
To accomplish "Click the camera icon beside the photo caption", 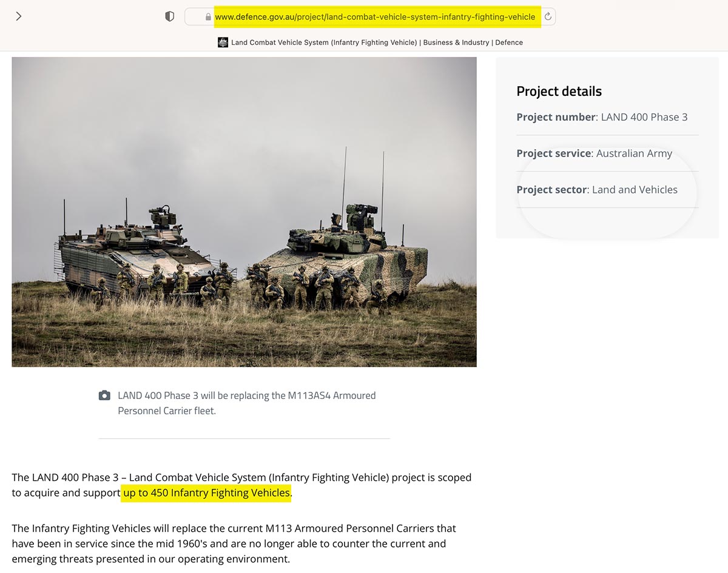I will coord(104,396).
